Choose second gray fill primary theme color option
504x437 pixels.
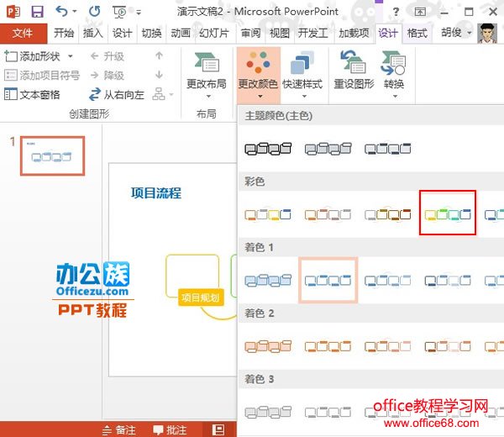pyautogui.click(x=328, y=149)
